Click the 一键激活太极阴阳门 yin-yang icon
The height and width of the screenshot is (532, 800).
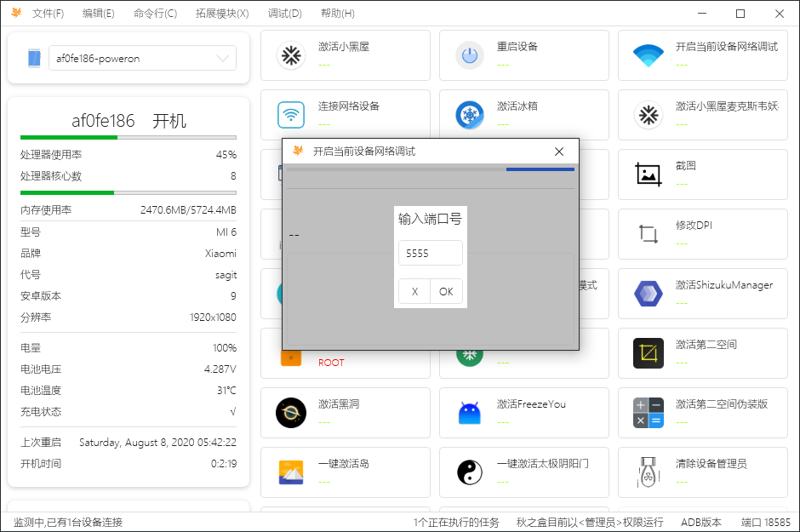pyautogui.click(x=470, y=472)
